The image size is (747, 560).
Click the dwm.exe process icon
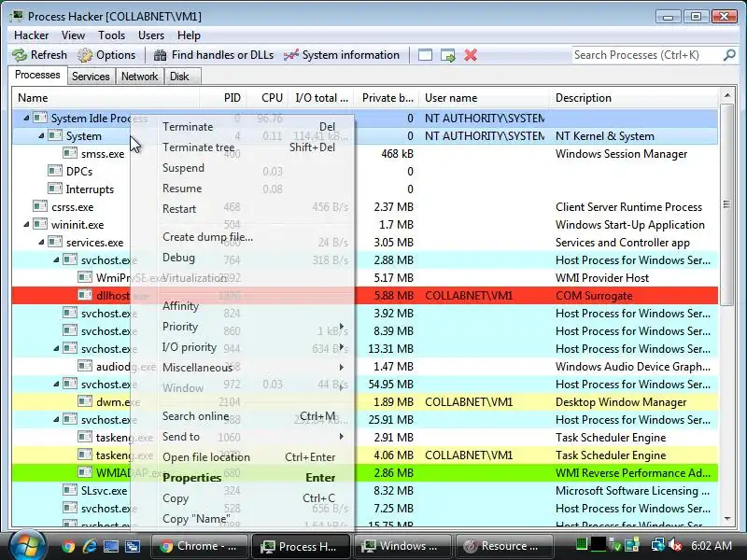point(85,401)
